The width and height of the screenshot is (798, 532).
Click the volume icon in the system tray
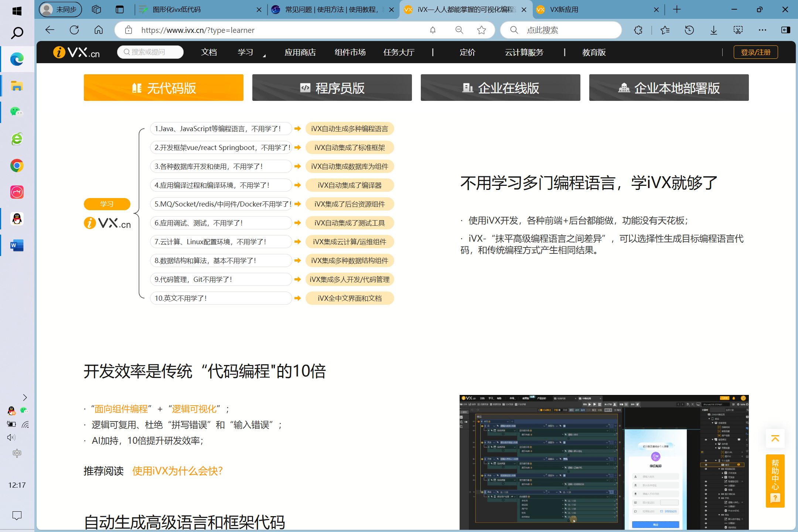[x=11, y=437]
